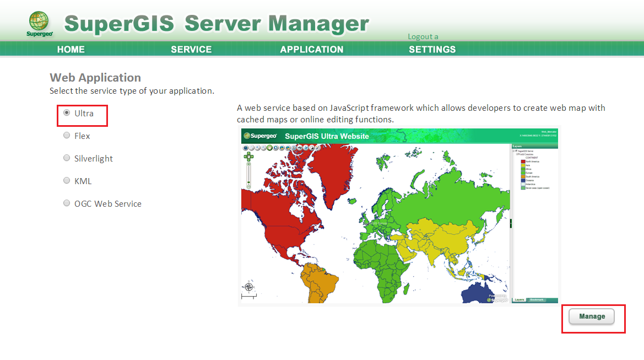Pick the KML service type

pos(67,180)
